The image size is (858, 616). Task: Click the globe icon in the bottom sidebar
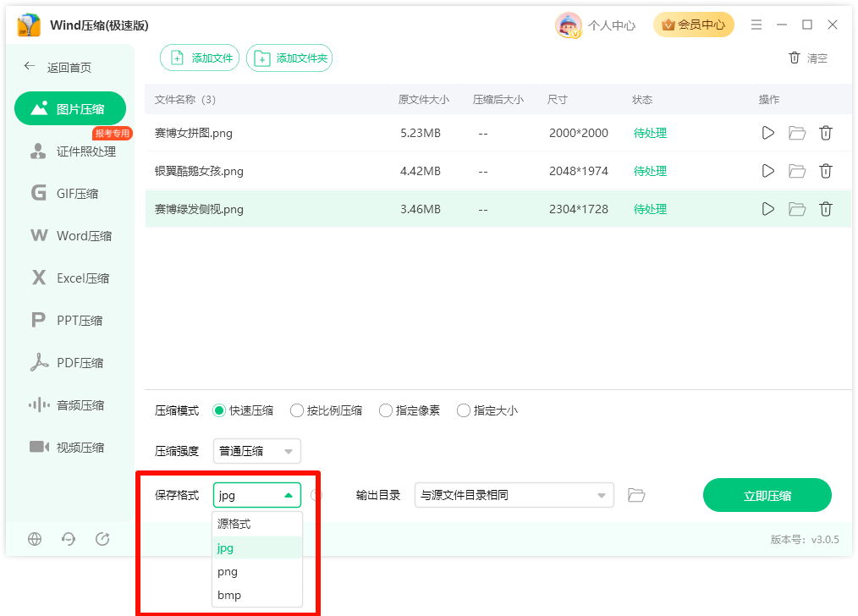tap(35, 539)
